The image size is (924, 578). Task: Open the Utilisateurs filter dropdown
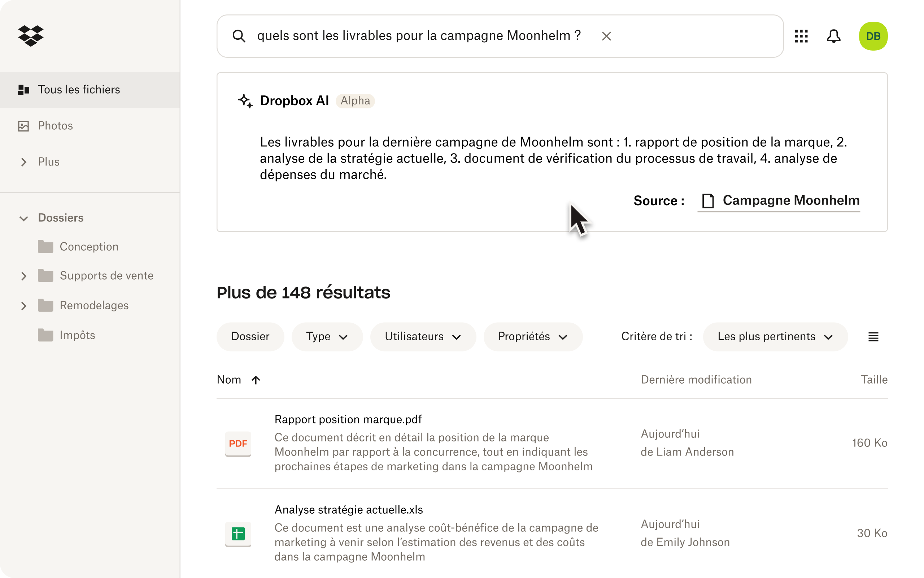[x=423, y=337]
